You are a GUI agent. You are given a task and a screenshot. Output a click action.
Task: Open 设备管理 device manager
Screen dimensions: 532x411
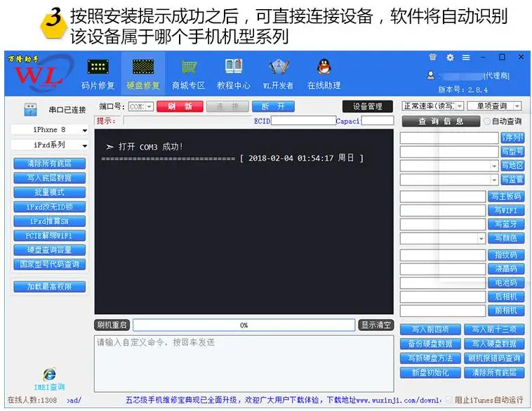[x=368, y=107]
